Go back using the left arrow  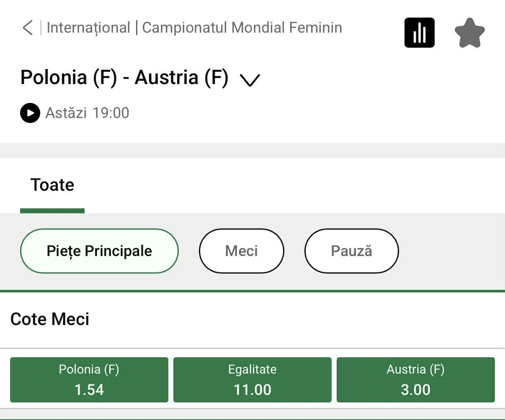[28, 28]
